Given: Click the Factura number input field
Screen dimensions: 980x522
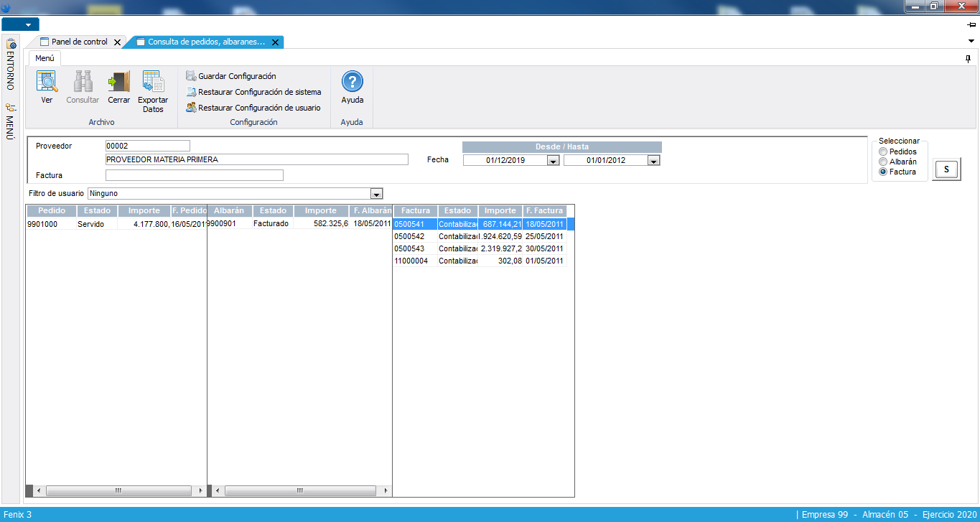Looking at the screenshot, I should (194, 175).
